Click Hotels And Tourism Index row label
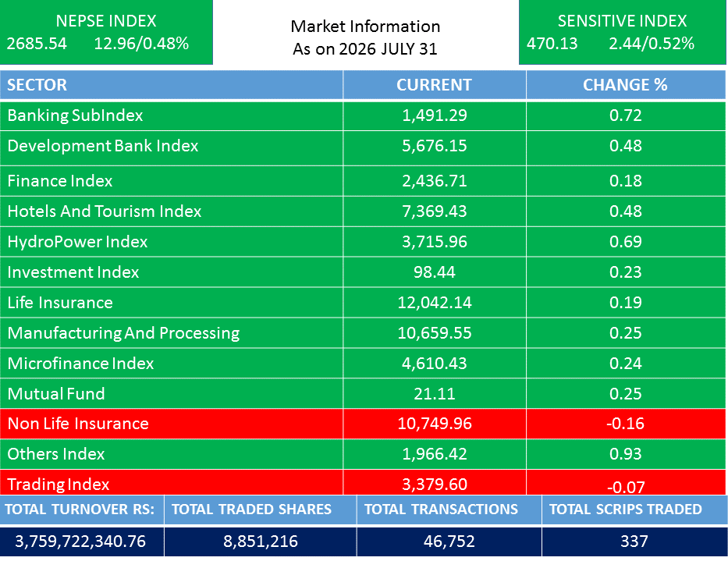The image size is (728, 561). tap(105, 211)
